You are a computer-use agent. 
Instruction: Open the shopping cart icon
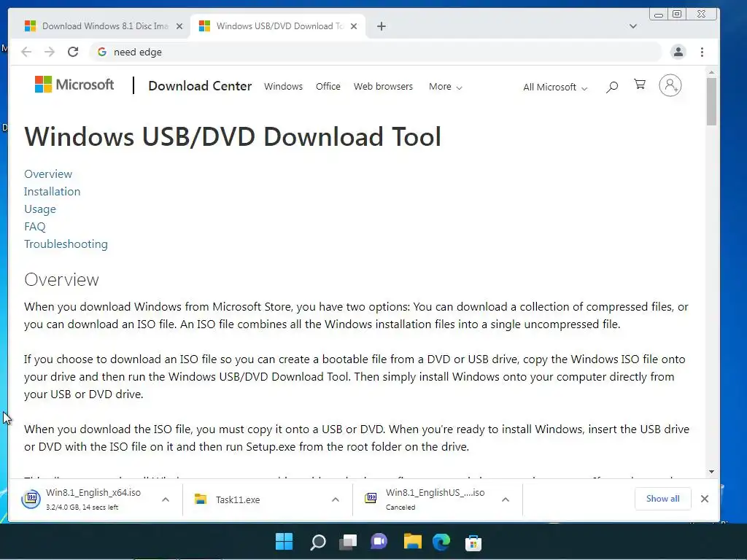pos(640,85)
